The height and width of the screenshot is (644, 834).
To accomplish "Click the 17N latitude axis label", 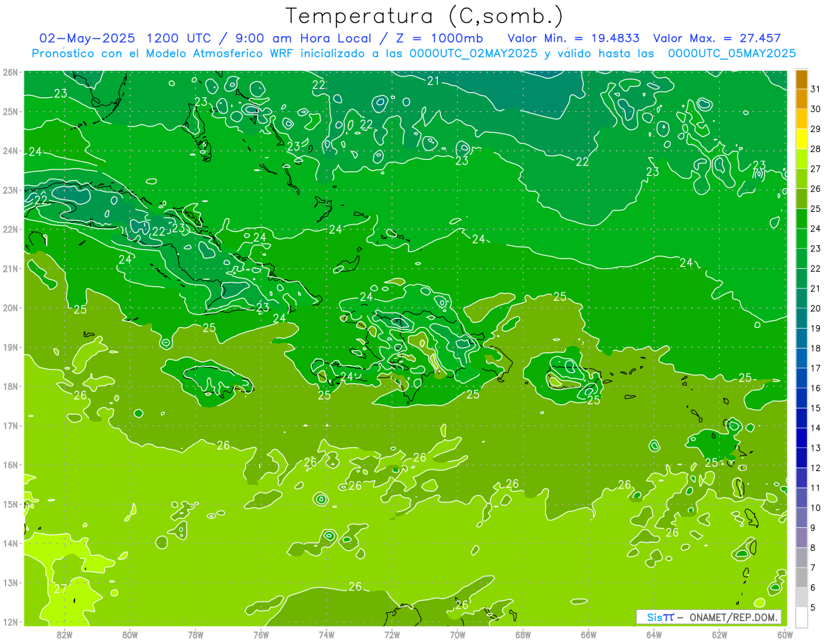I will (x=10, y=425).
